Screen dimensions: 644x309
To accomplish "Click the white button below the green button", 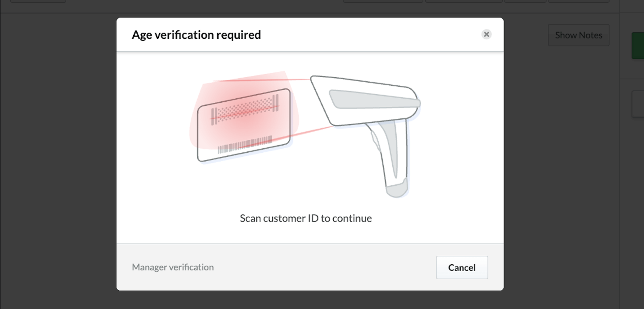I will [x=638, y=104].
